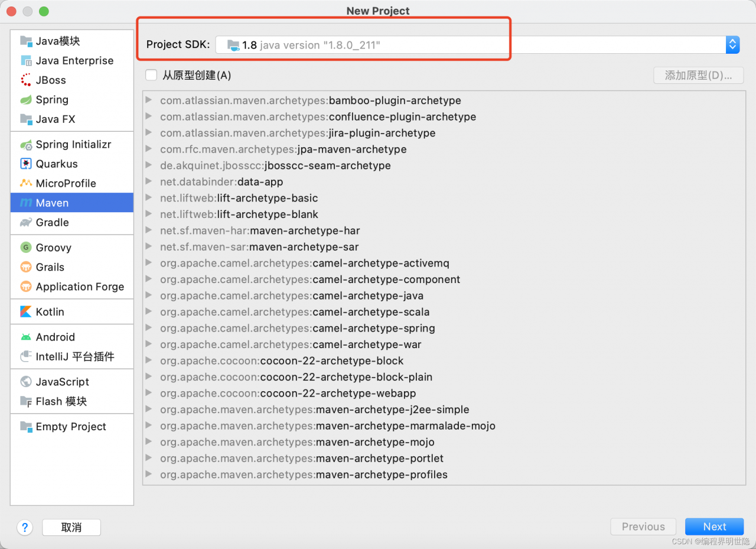Select Android project type
Viewport: 756px width, 549px height.
point(72,337)
